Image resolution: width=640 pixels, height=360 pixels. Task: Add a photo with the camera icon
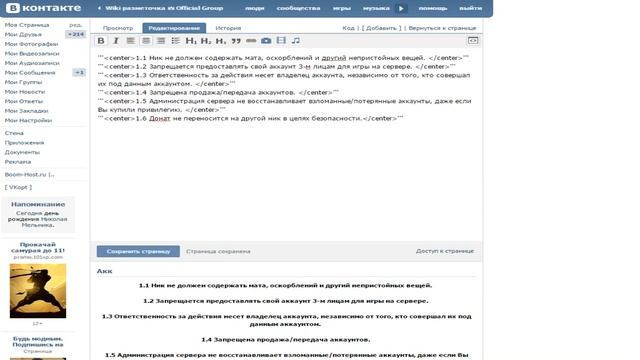(x=266, y=40)
